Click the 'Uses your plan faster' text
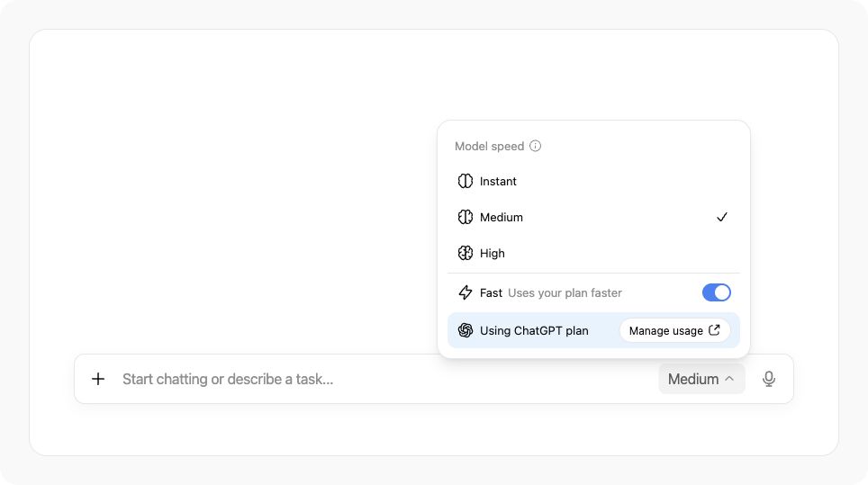Screen dimensions: 868x485 coord(565,293)
